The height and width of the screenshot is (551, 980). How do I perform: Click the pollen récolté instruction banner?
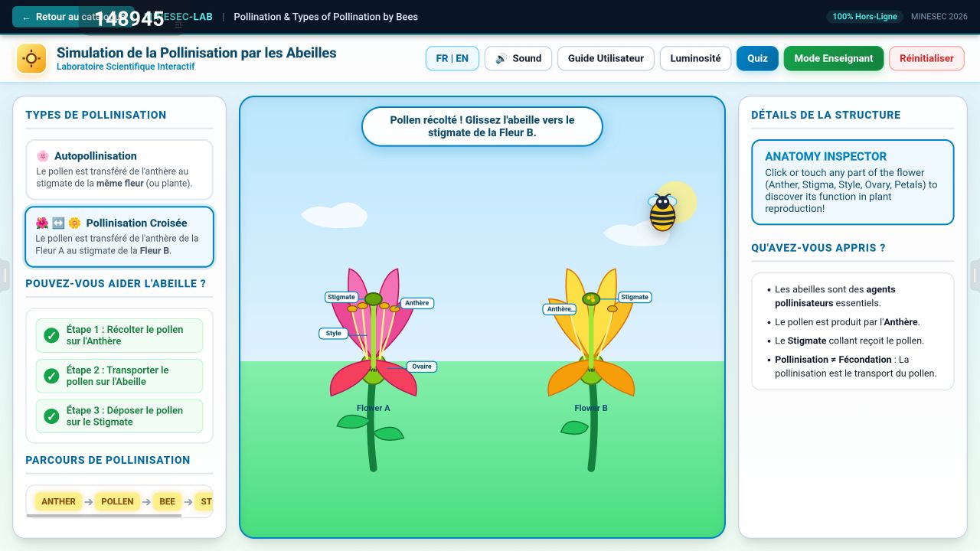coord(482,126)
